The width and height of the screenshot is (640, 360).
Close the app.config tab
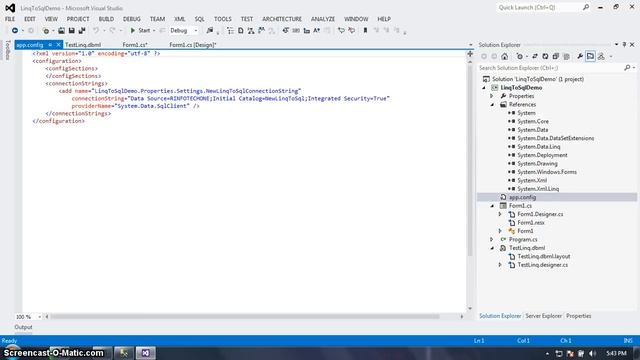58,45
